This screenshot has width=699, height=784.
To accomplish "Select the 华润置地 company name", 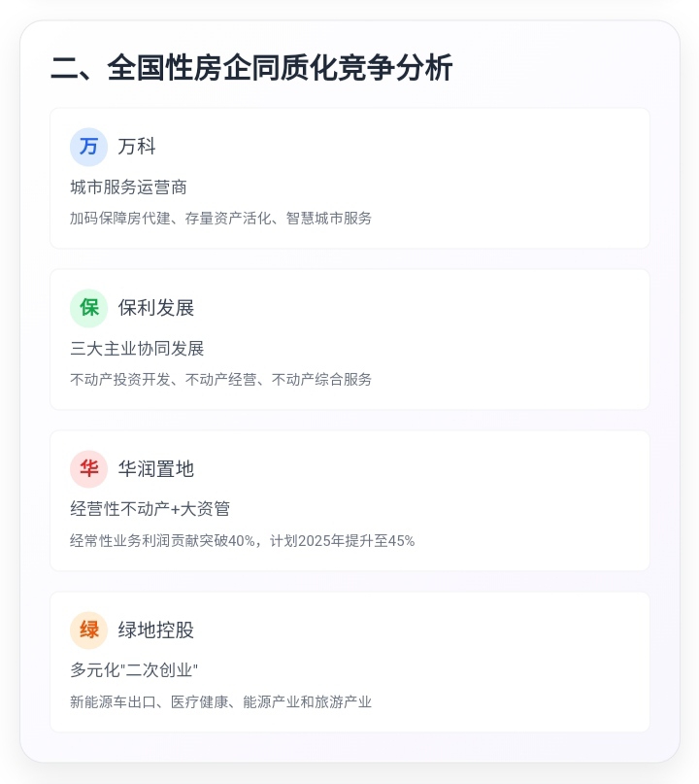I will pos(156,469).
